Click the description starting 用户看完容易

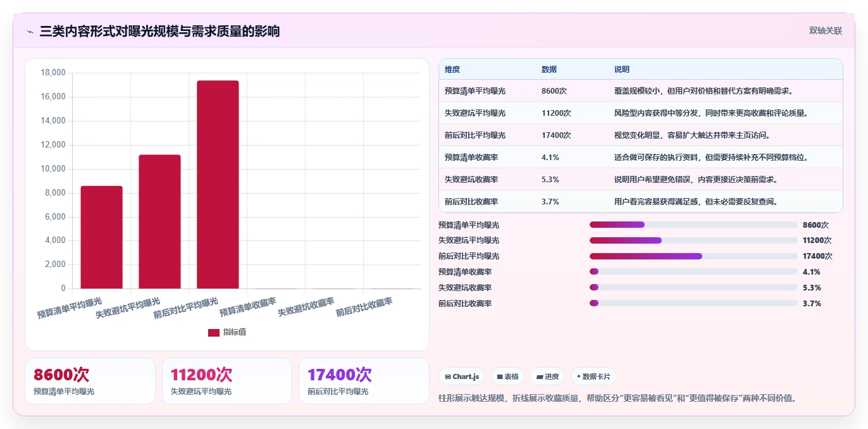coord(696,202)
